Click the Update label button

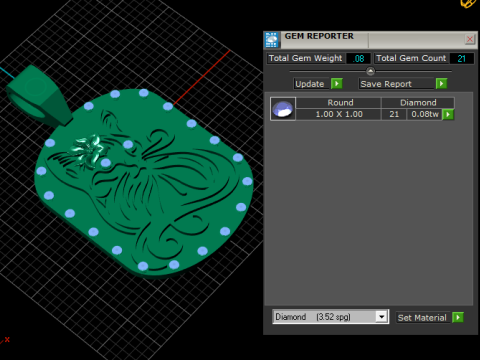[311, 84]
